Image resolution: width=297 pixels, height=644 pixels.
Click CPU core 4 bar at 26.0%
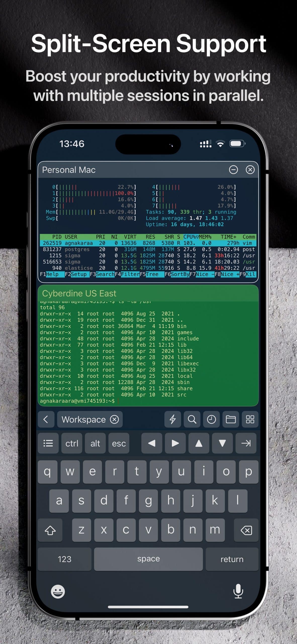(x=194, y=187)
